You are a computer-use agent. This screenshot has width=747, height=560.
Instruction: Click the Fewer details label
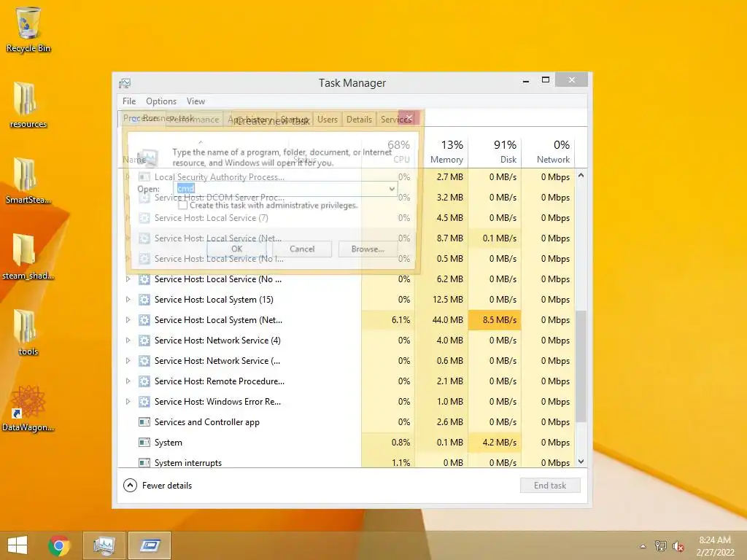167,486
